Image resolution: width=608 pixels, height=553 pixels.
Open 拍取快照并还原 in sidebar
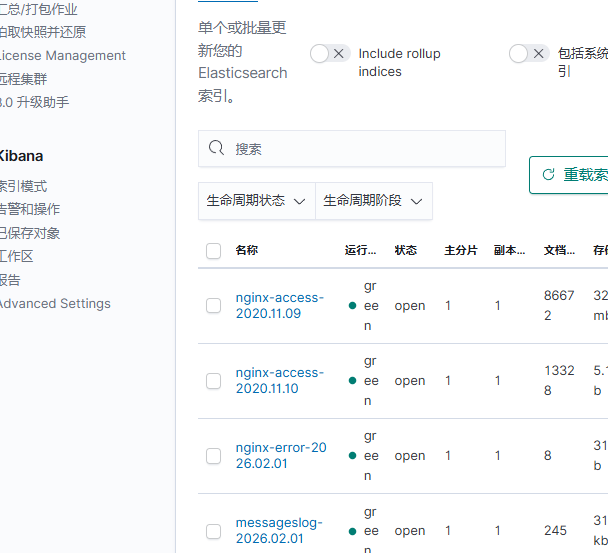coord(43,32)
